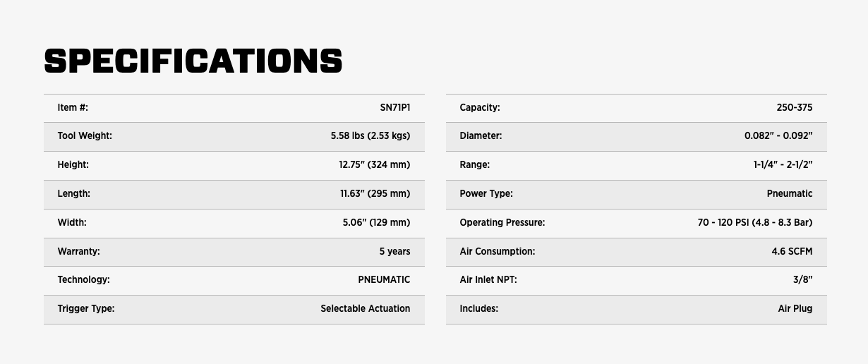The image size is (868, 364).
Task: Click Selectable Actuation trigger type value
Action: coord(365,309)
